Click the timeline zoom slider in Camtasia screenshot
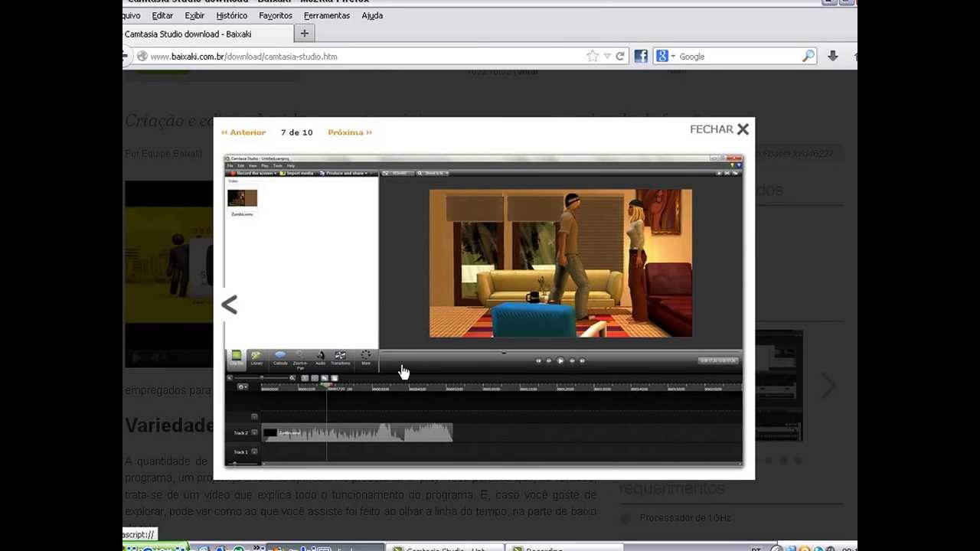 263,378
